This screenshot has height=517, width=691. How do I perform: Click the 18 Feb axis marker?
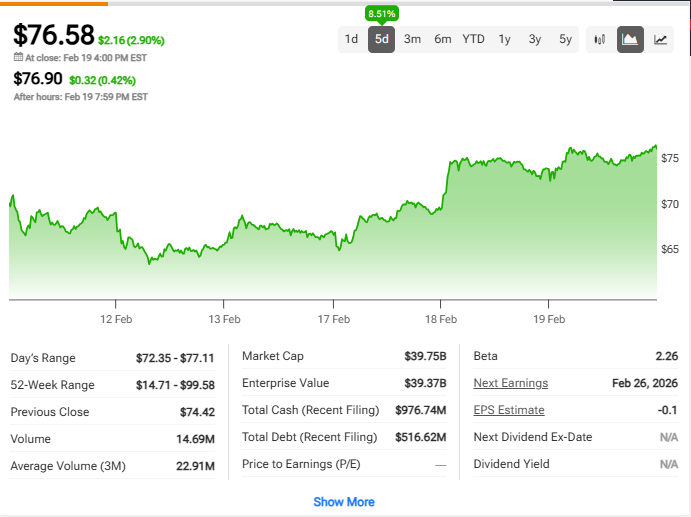[x=441, y=319]
